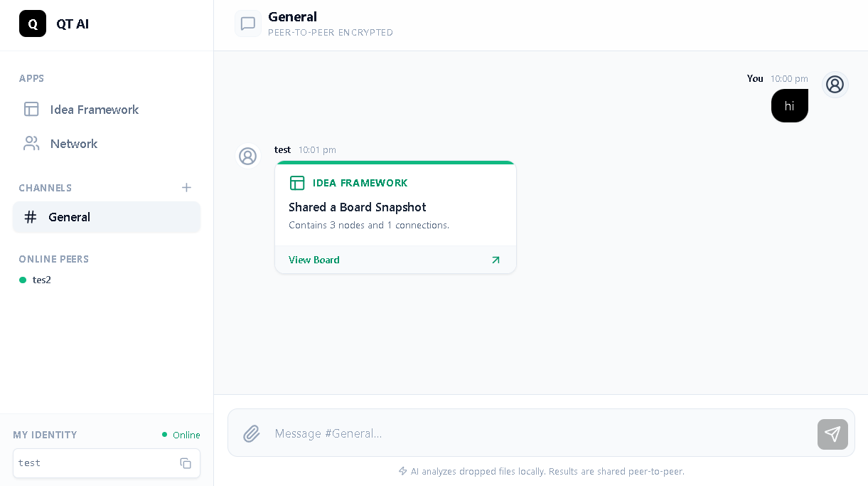
Task: Click the View Board link
Action: 314,260
